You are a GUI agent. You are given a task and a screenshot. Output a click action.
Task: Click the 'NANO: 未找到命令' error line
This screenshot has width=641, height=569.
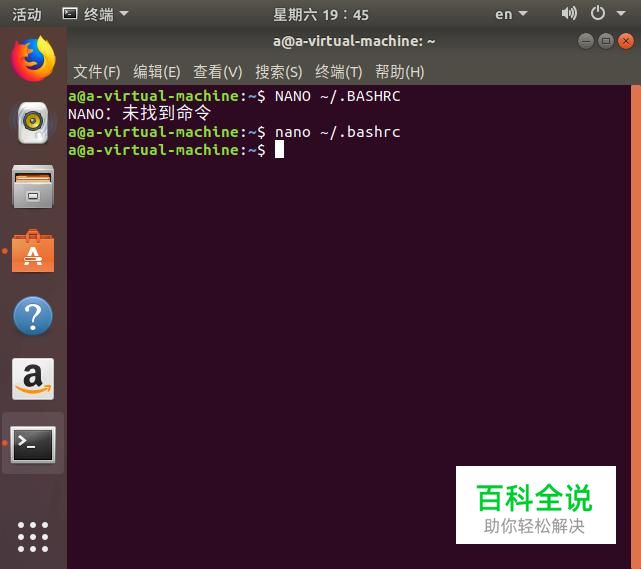coord(139,113)
